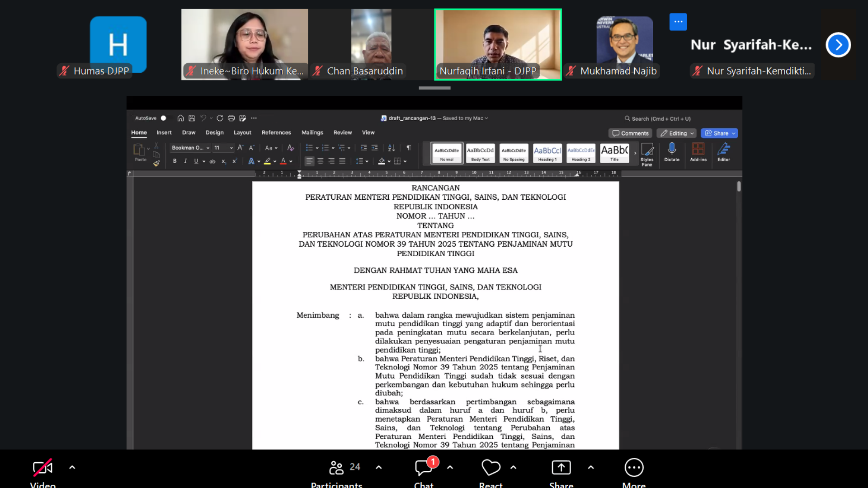The image size is (868, 488).
Task: Go to the References ribbon tab
Action: pyautogui.click(x=276, y=133)
